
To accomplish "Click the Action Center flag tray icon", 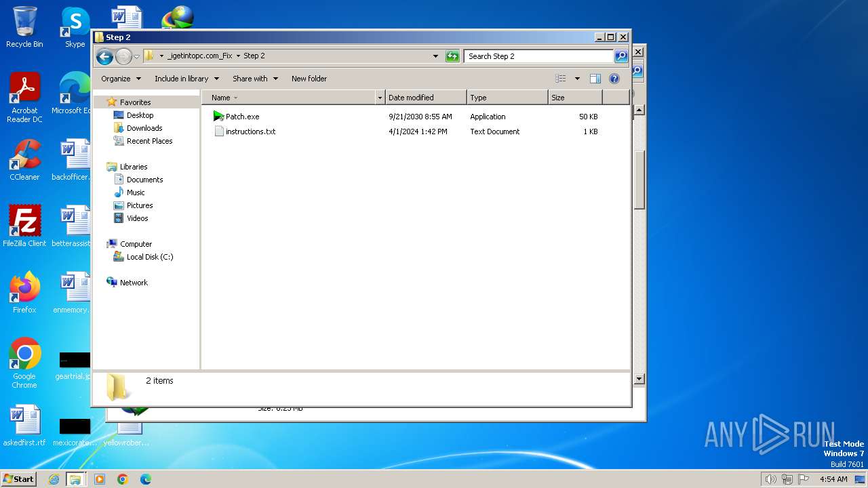I will point(804,479).
